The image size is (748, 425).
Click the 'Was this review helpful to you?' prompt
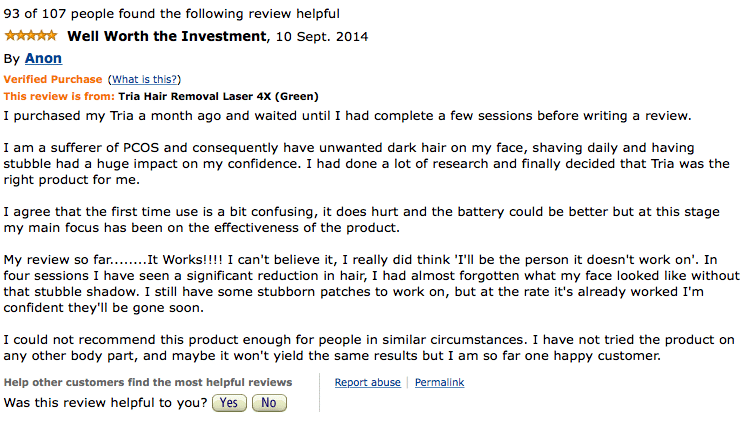tap(105, 403)
